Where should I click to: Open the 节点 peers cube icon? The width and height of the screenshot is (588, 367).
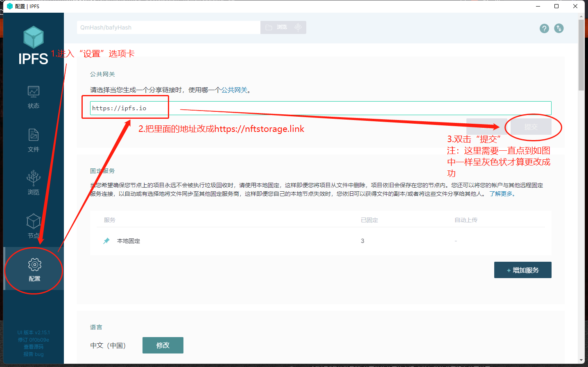coord(34,222)
